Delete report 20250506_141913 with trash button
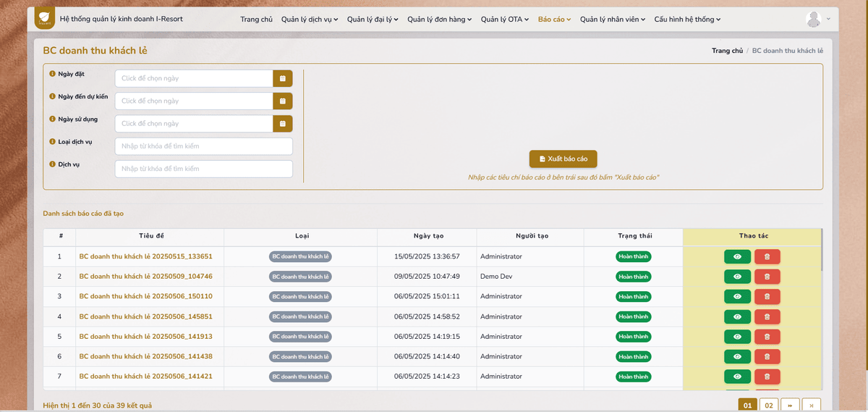This screenshot has width=868, height=412. (x=767, y=337)
